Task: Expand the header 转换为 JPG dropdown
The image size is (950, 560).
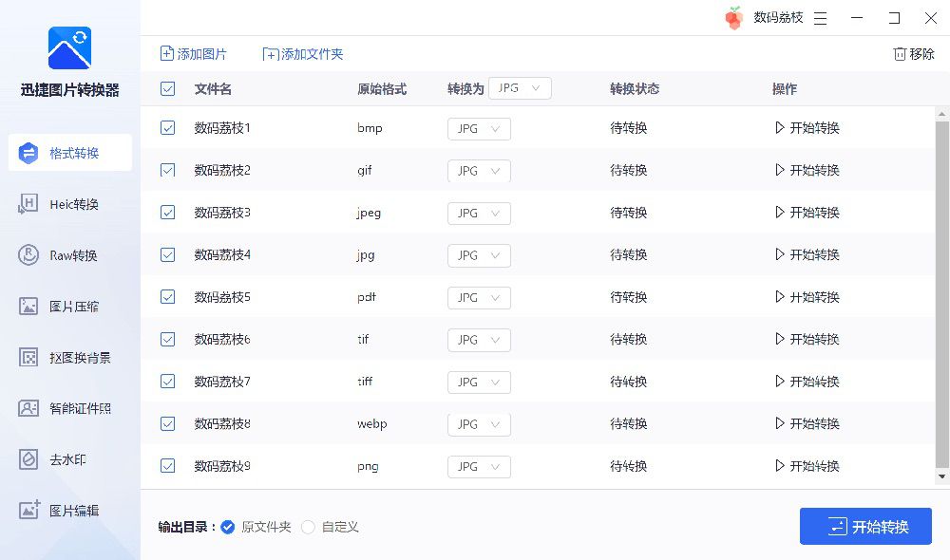Action: 520,88
